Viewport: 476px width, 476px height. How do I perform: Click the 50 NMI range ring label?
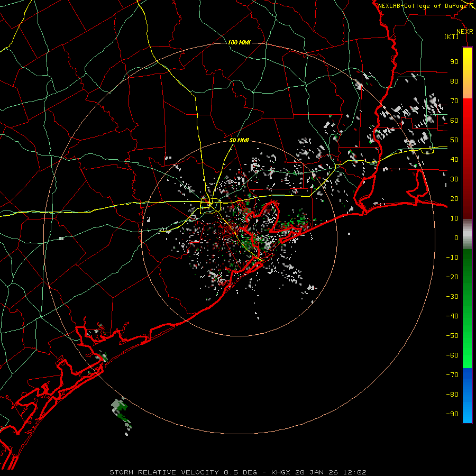pyautogui.click(x=239, y=140)
